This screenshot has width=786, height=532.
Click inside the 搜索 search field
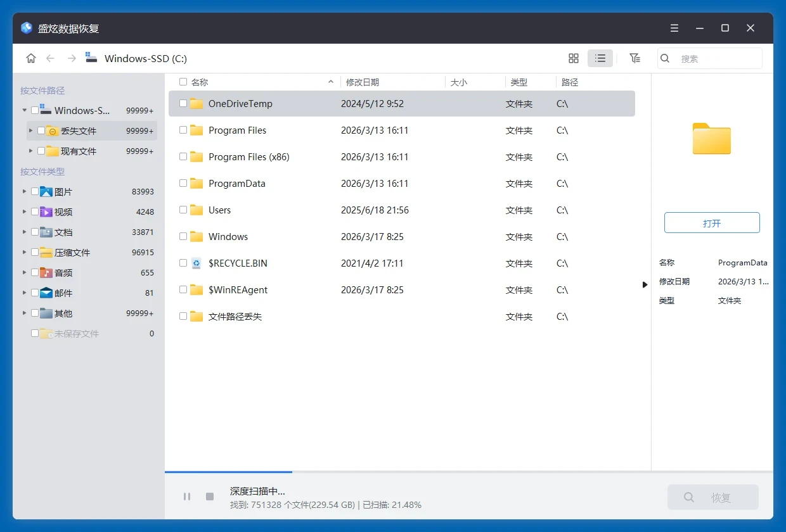click(x=716, y=58)
